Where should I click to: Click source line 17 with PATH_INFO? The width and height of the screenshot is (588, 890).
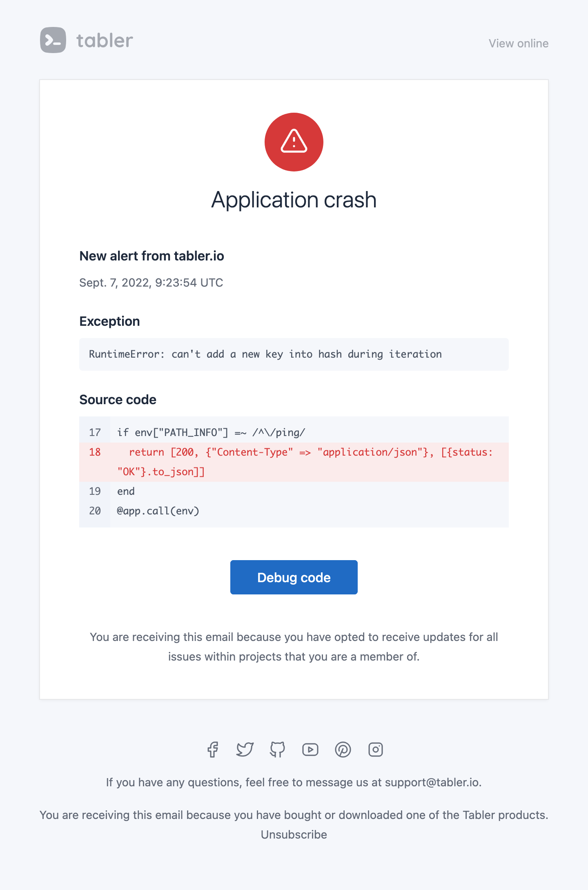(294, 432)
